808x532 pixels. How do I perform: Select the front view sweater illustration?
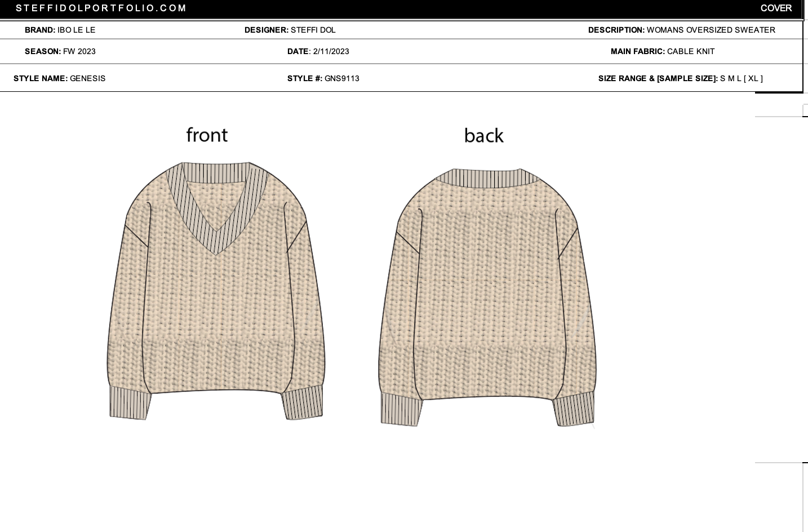tap(216, 291)
